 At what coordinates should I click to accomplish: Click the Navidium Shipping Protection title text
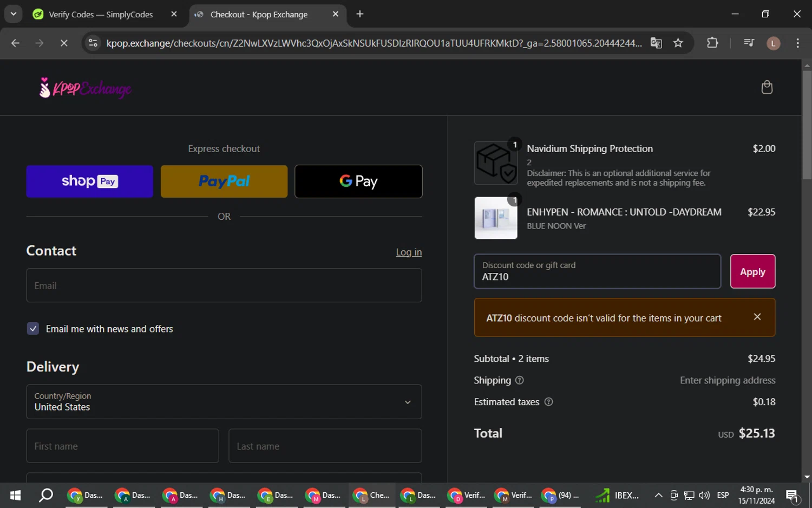[590, 148]
